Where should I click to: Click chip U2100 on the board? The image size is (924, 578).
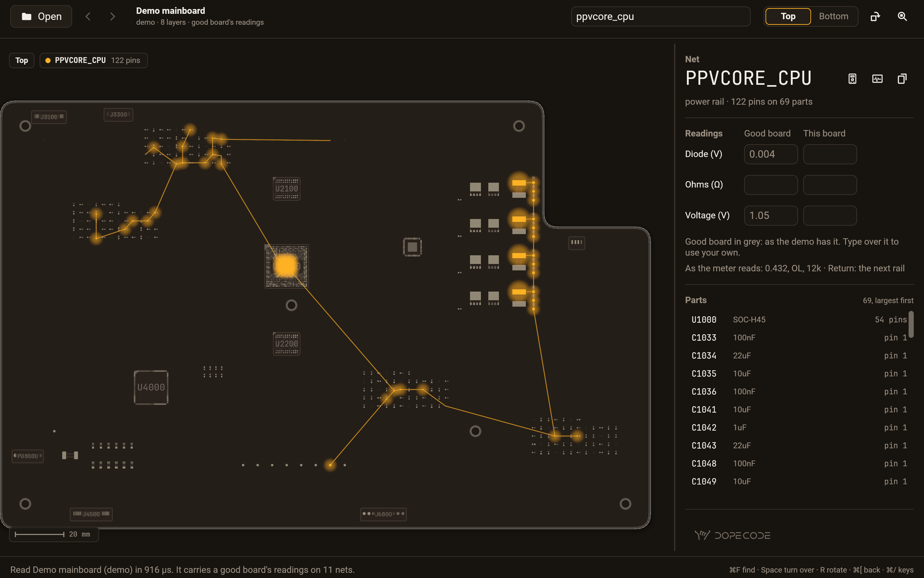(287, 189)
